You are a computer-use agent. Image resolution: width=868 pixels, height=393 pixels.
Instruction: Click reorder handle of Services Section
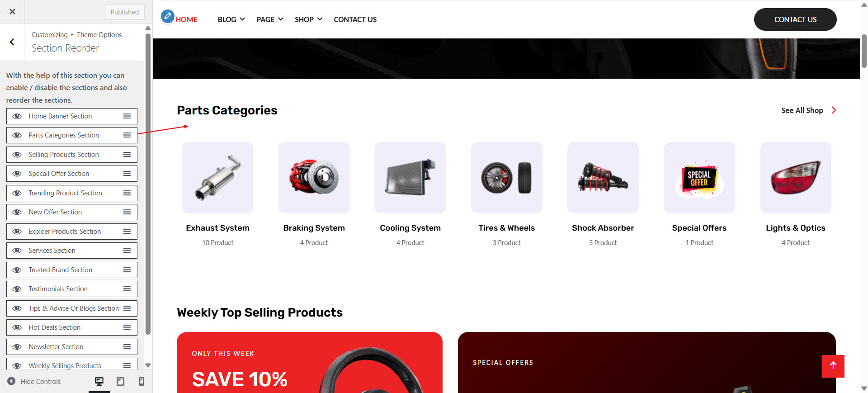point(127,251)
